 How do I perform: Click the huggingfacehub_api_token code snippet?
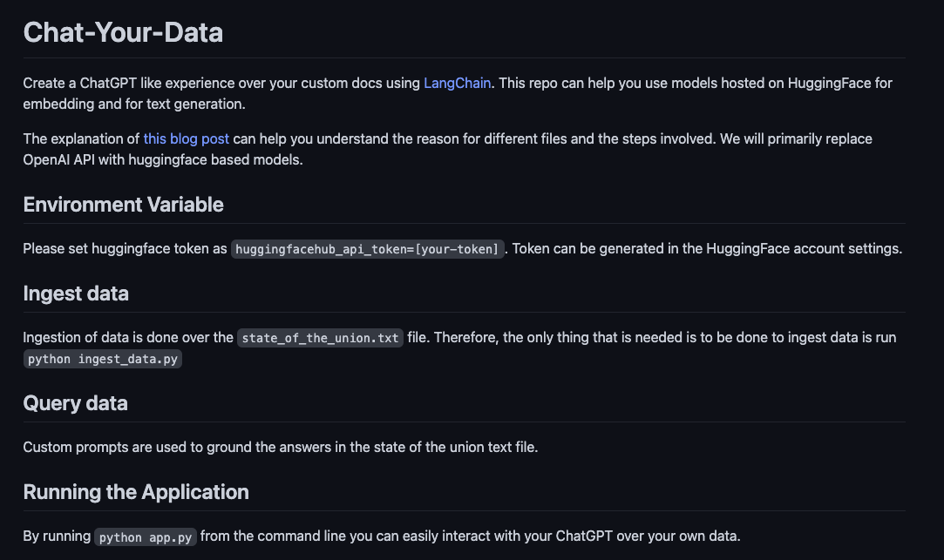pyautogui.click(x=367, y=249)
